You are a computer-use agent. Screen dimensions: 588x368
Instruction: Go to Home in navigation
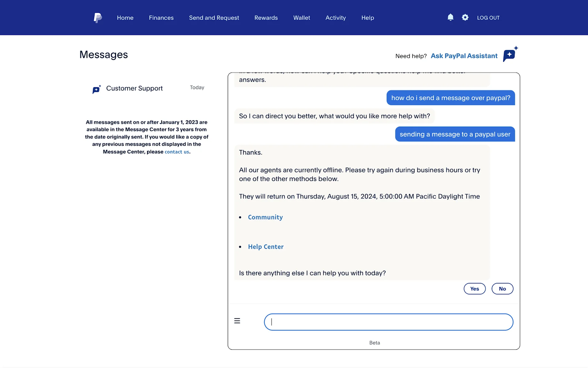point(125,18)
